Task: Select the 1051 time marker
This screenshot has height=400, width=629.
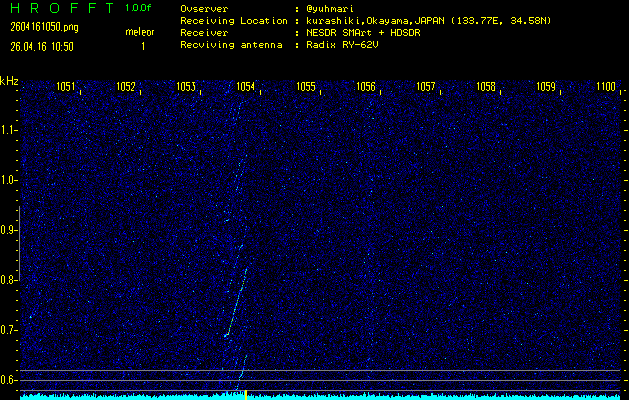Action: [67, 87]
